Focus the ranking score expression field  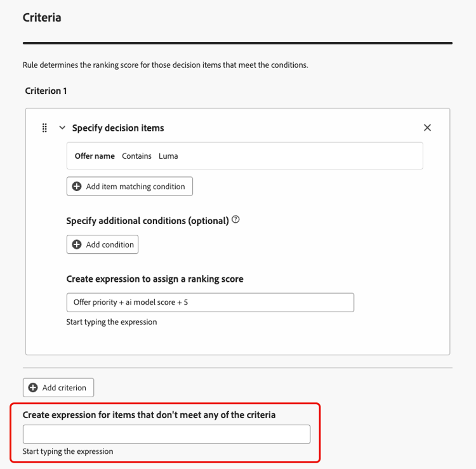pos(209,302)
